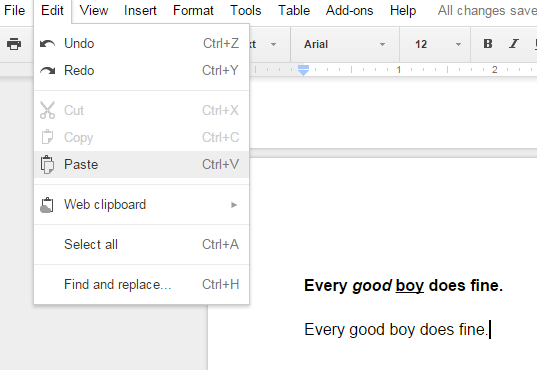537x370 pixels.
Task: Open the font size 12 dropdown
Action: tap(435, 44)
